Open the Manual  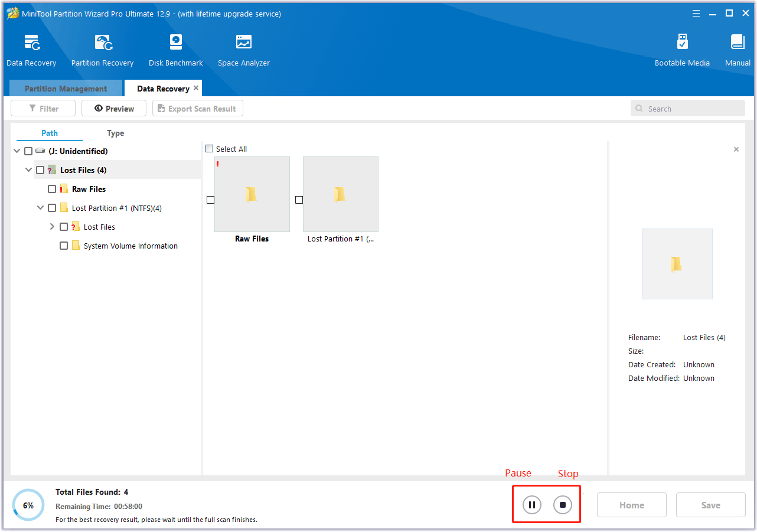coord(737,49)
